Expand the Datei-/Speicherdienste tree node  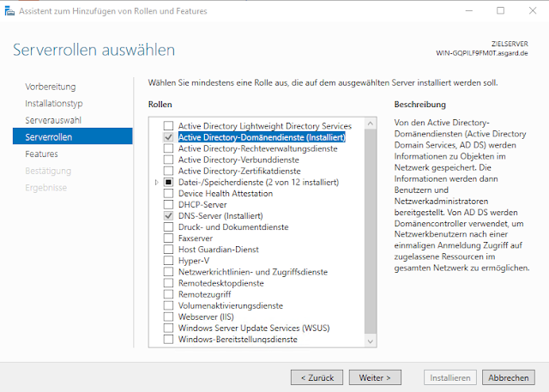pyautogui.click(x=156, y=182)
